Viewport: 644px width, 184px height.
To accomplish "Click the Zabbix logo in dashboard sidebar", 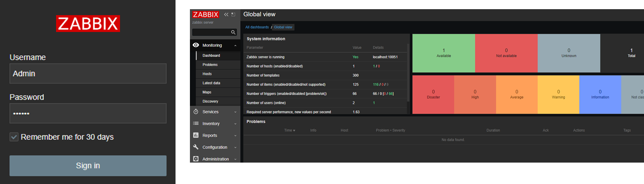I will (x=206, y=14).
